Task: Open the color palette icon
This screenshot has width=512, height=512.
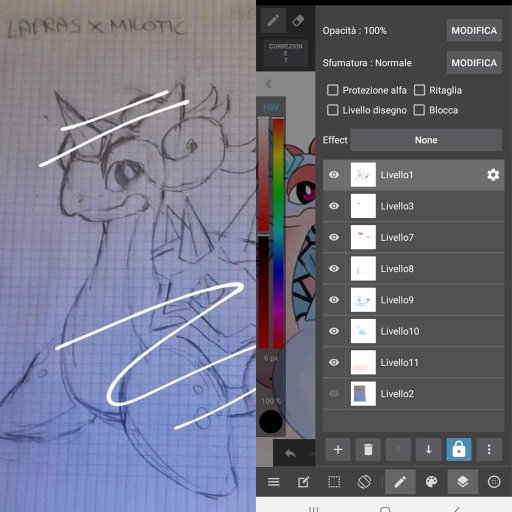Action: pos(431,482)
